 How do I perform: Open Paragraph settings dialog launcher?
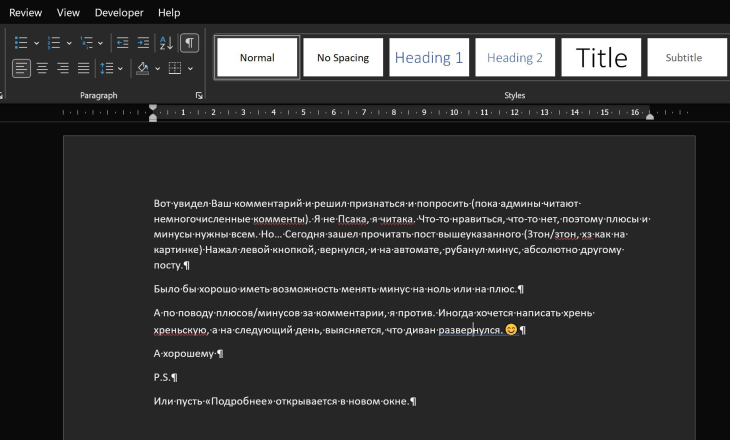point(199,95)
